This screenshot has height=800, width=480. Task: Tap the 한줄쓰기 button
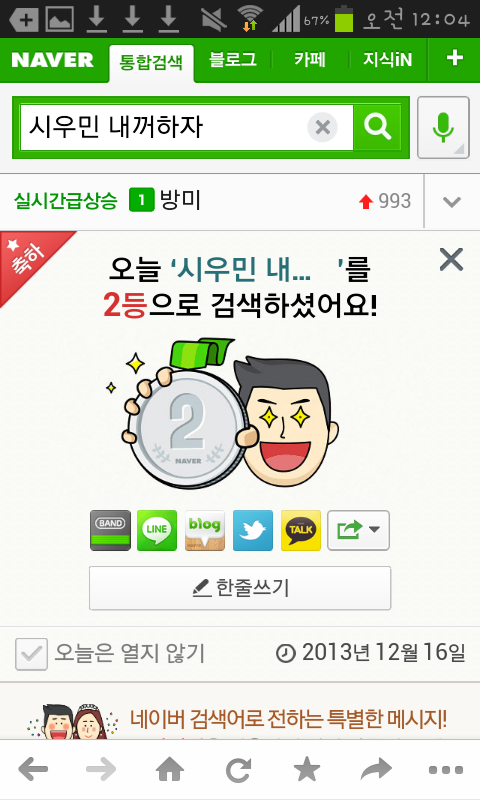(240, 588)
